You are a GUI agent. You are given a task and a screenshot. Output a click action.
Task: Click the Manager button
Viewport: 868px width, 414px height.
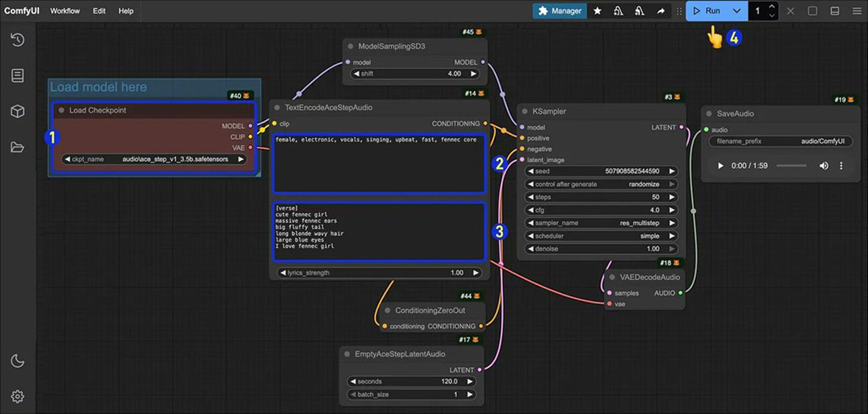(x=559, y=11)
